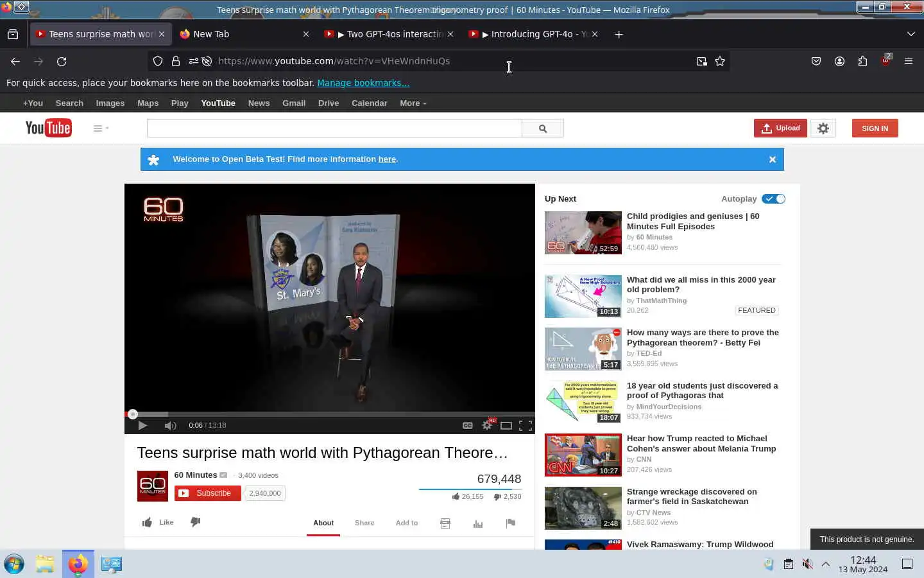Image resolution: width=924 pixels, height=578 pixels.
Task: Open Firefox hamburger application menu
Action: click(x=909, y=61)
